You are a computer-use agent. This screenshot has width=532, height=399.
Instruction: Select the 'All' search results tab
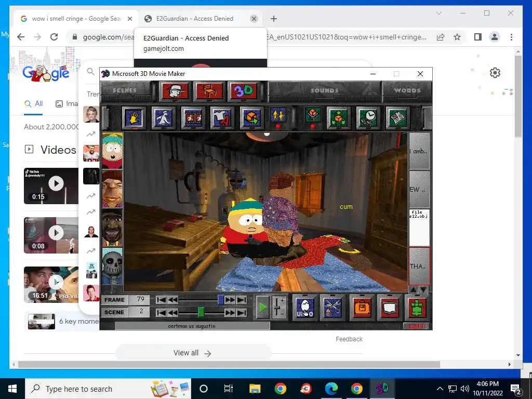pos(33,104)
